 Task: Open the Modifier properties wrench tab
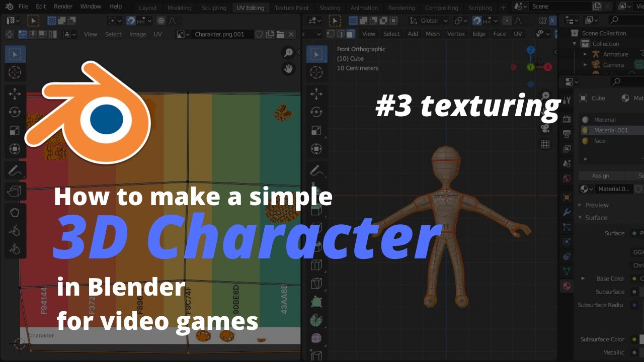click(567, 212)
